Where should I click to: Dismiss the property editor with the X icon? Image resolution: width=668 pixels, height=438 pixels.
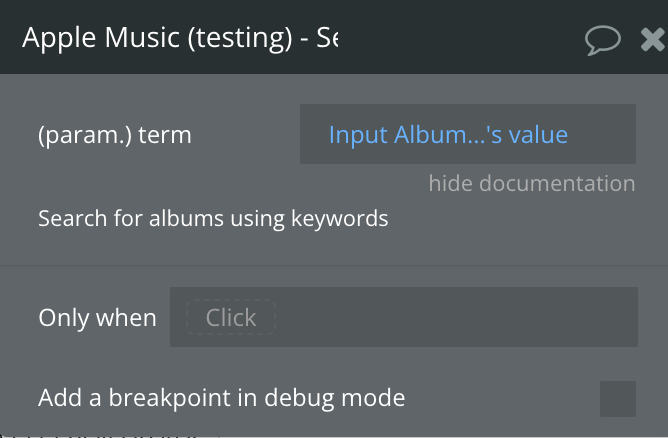pos(654,40)
